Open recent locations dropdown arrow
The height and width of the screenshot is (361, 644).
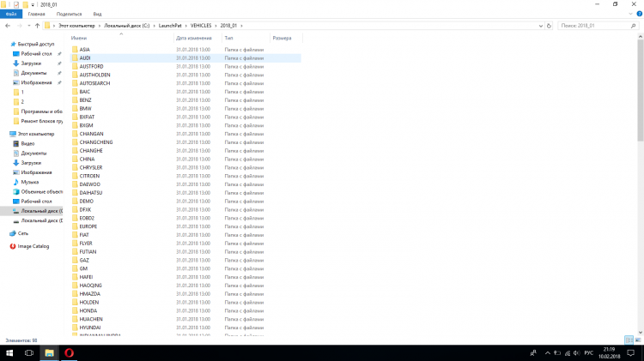click(x=27, y=26)
